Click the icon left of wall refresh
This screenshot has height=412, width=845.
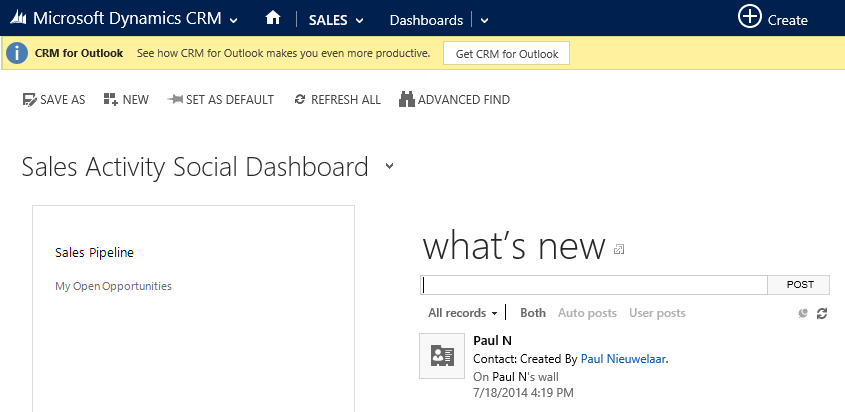803,314
